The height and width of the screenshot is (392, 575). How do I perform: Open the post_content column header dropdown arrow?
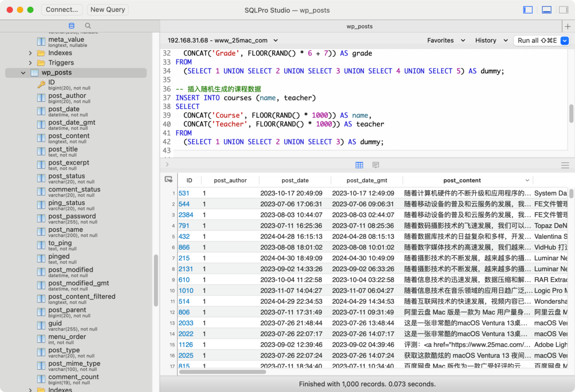click(528, 181)
